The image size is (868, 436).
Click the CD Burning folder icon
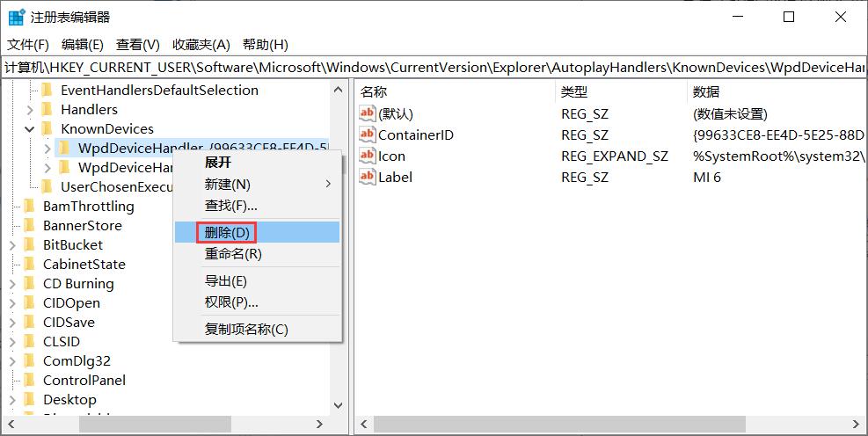pyautogui.click(x=31, y=284)
